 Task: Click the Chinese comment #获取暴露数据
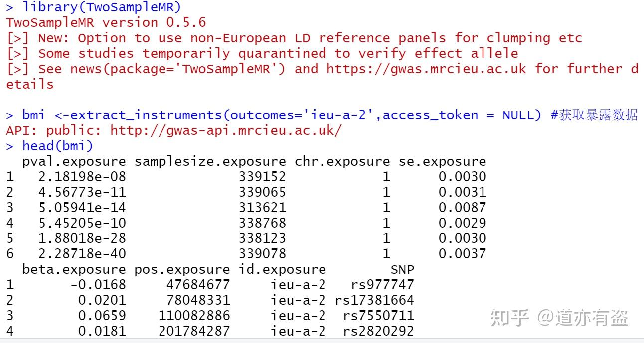coord(594,115)
